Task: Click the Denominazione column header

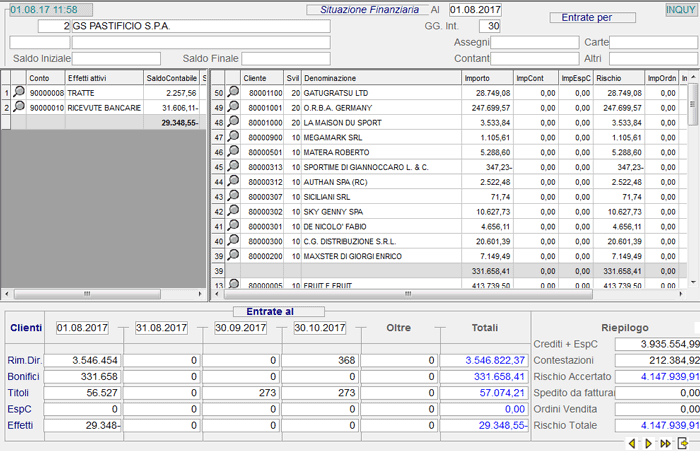Action: point(381,78)
